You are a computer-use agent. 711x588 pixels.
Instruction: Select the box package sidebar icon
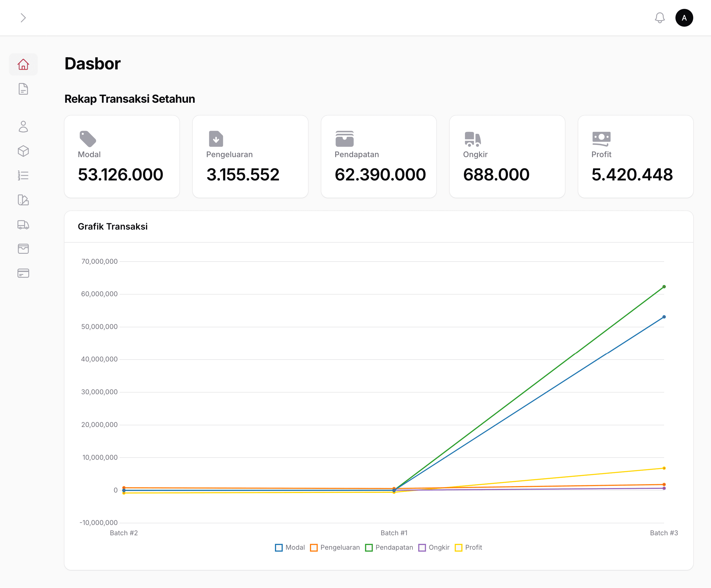coord(23,151)
